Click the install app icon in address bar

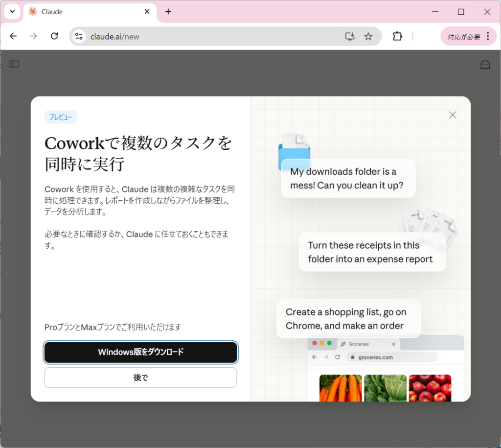click(349, 36)
